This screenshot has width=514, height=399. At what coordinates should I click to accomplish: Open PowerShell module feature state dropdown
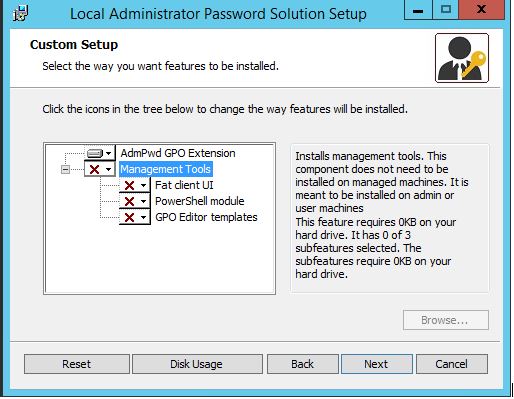click(135, 201)
